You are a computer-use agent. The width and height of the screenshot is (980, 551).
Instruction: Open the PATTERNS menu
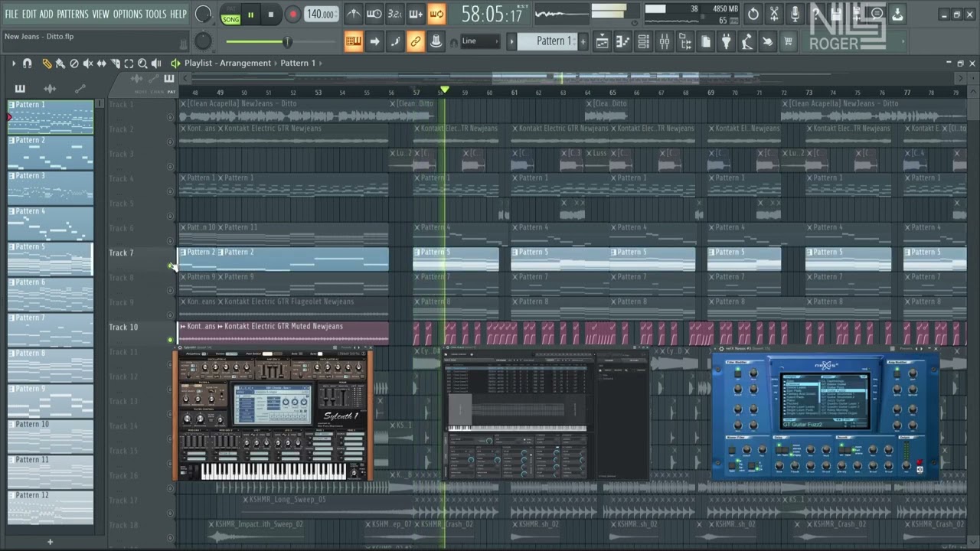coord(73,14)
